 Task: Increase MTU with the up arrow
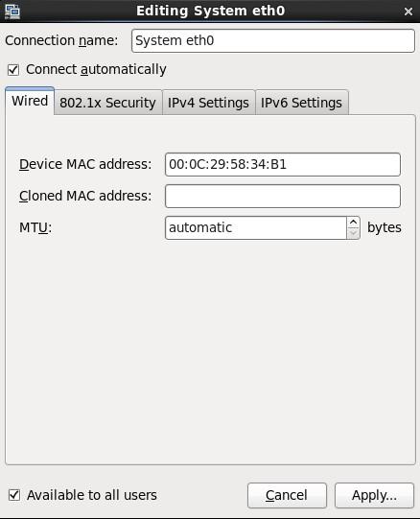[x=353, y=223]
